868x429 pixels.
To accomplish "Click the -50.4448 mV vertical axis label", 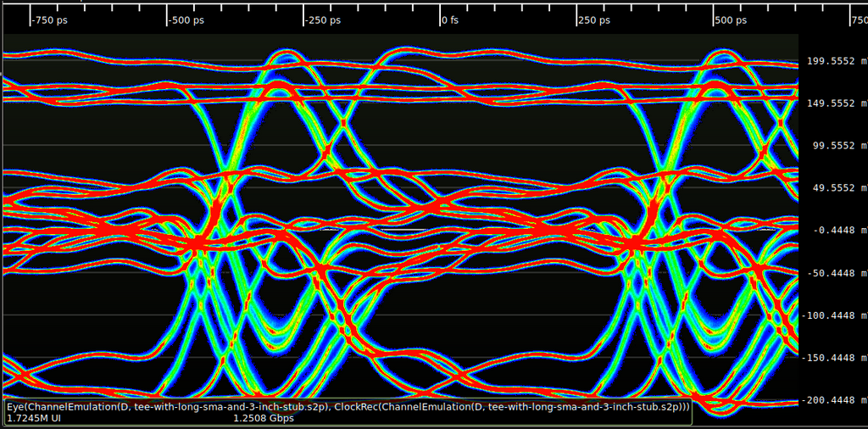I will tap(837, 273).
